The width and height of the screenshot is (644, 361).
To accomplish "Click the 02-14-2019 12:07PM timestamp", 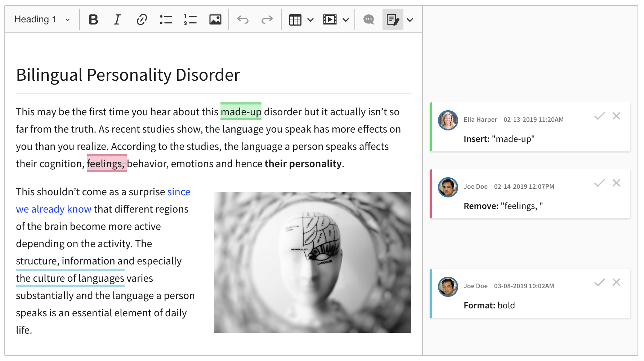I will 524,187.
